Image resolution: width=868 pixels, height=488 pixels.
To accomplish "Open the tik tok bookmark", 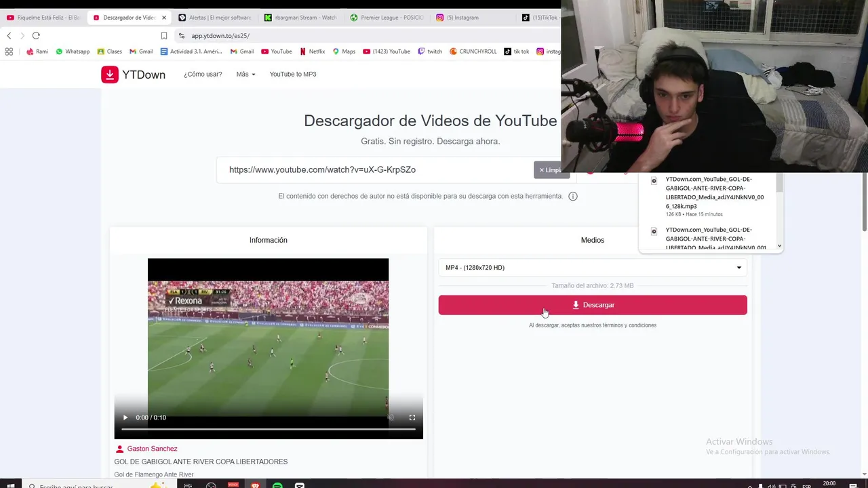I will (x=517, y=52).
